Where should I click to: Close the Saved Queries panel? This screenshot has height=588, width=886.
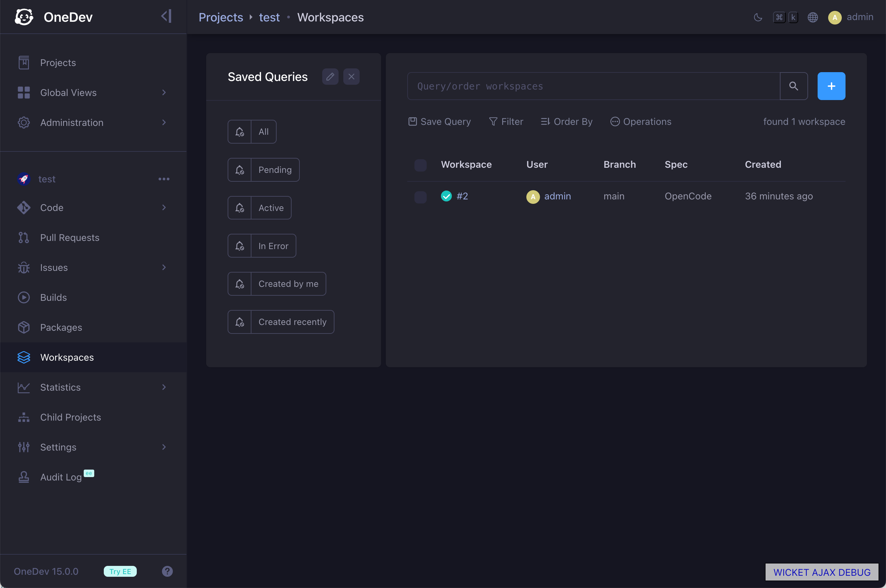[351, 77]
